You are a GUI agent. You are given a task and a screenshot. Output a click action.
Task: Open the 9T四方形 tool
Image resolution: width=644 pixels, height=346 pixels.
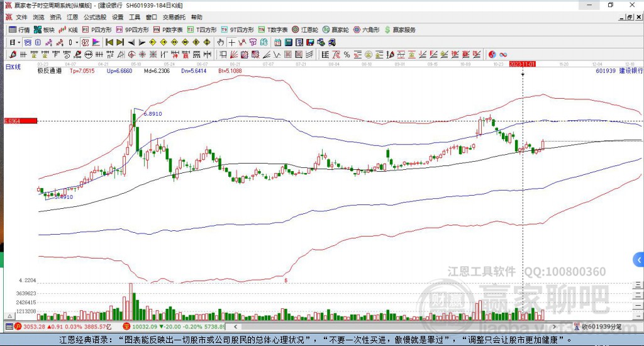click(237, 30)
